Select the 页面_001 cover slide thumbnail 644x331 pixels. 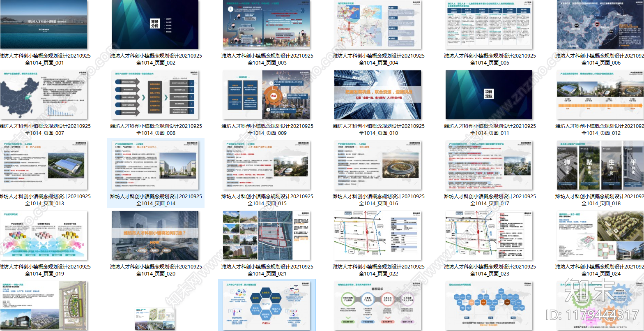point(44,25)
